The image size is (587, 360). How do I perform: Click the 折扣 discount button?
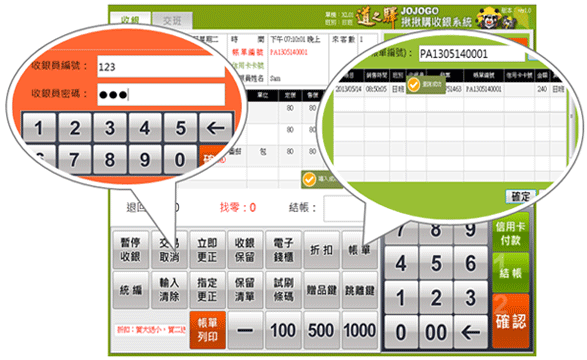(321, 250)
